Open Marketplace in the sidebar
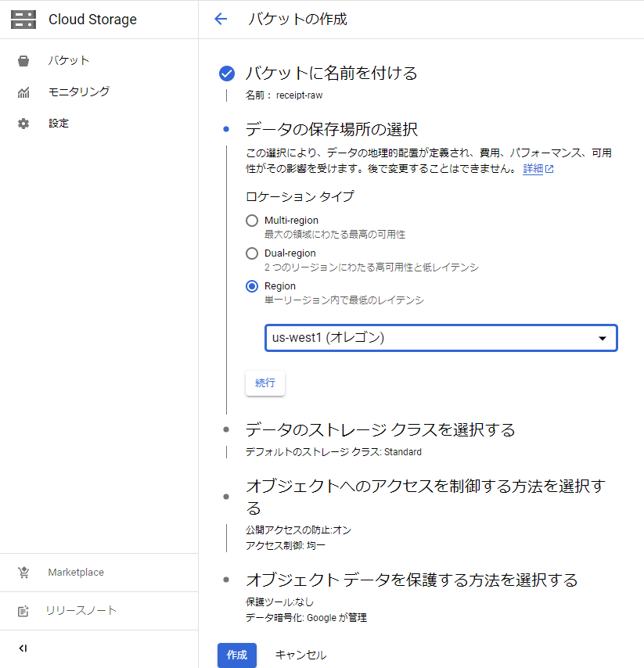 (x=76, y=572)
